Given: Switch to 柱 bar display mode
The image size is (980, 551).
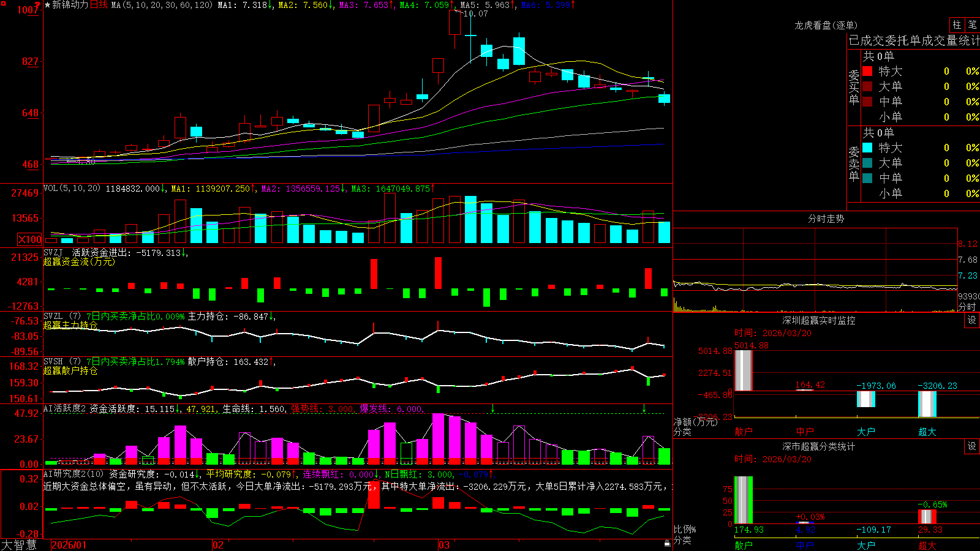Looking at the screenshot, I should coord(957,24).
